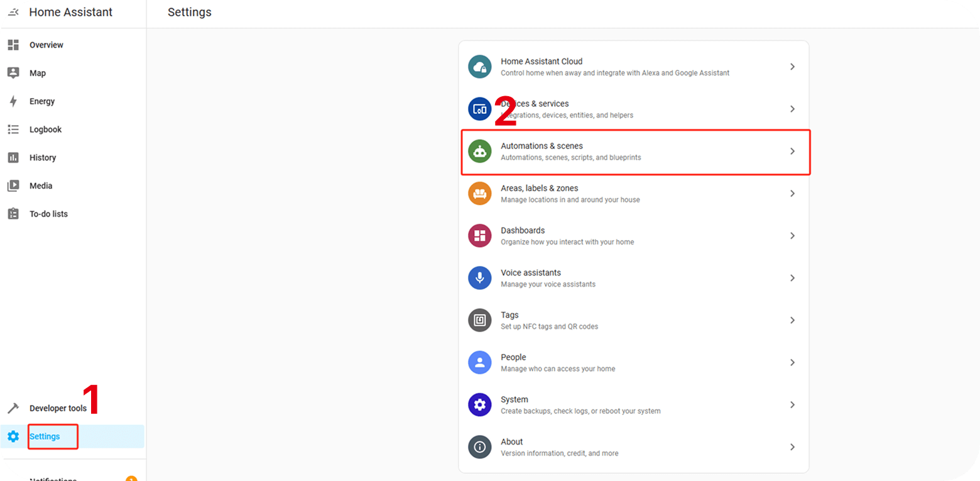This screenshot has width=980, height=481.
Task: Click the Map sidebar icon
Action: [x=13, y=73]
